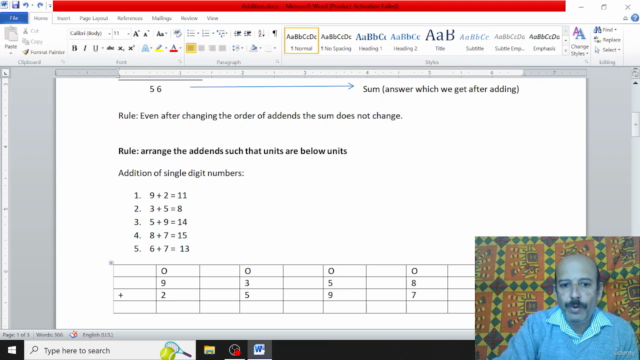640x360 pixels.
Task: Open the Calibri font name dropdown
Action: 109,33
